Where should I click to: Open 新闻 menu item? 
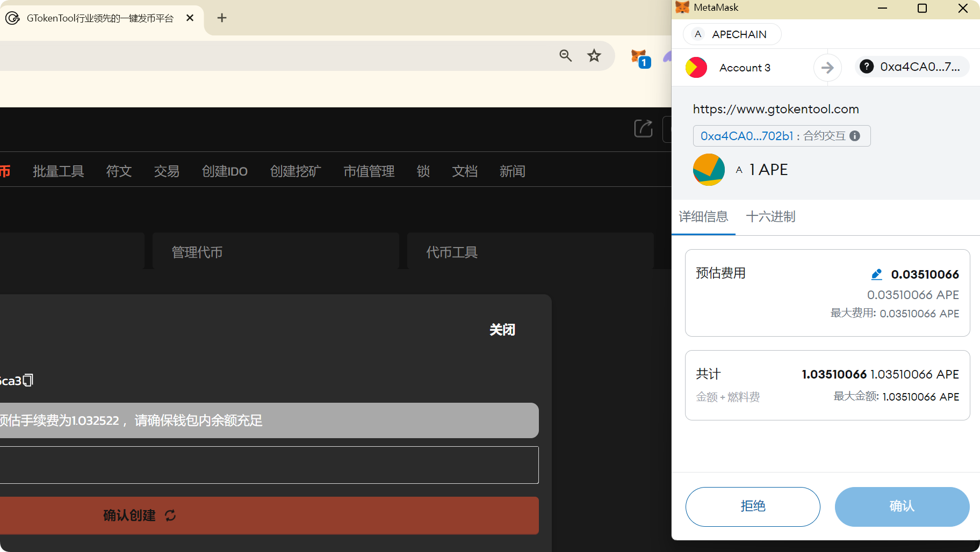(513, 171)
